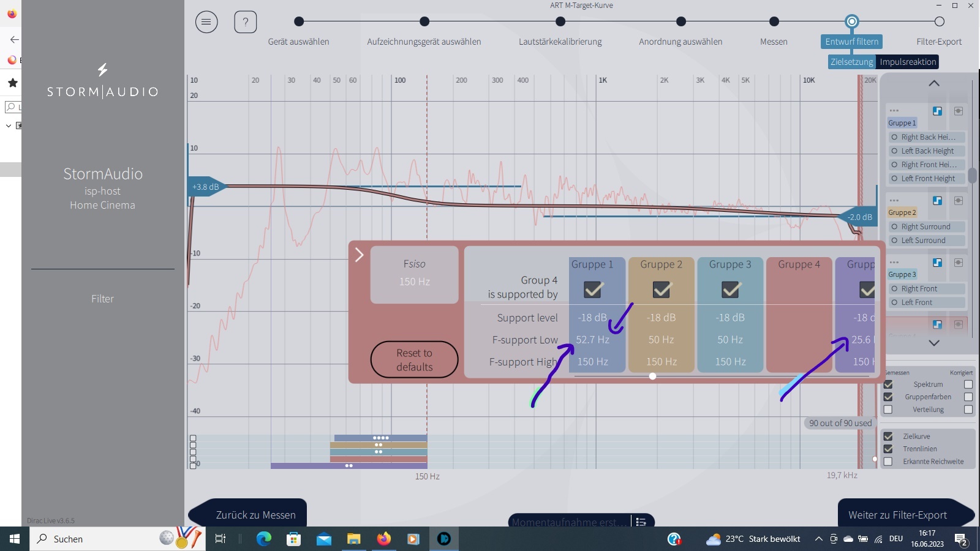This screenshot has height=551, width=980.
Task: Open Gruppe 1 target curve icon
Action: tap(937, 111)
